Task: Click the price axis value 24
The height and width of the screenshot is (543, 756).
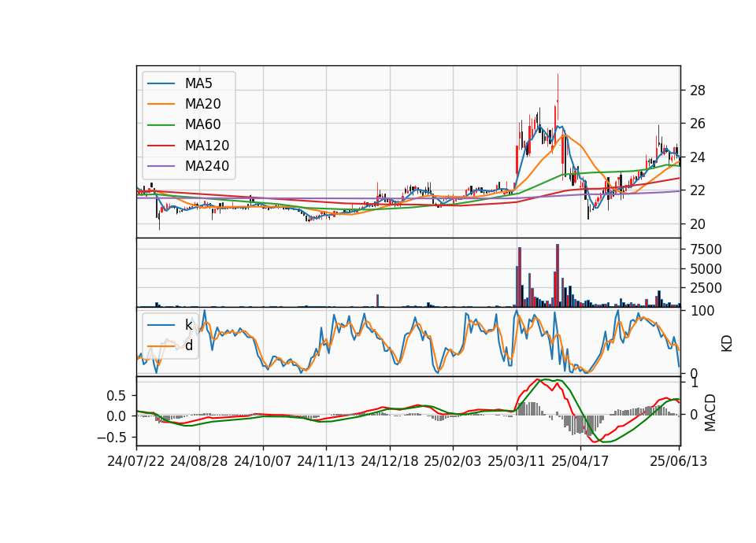Action: (x=697, y=157)
